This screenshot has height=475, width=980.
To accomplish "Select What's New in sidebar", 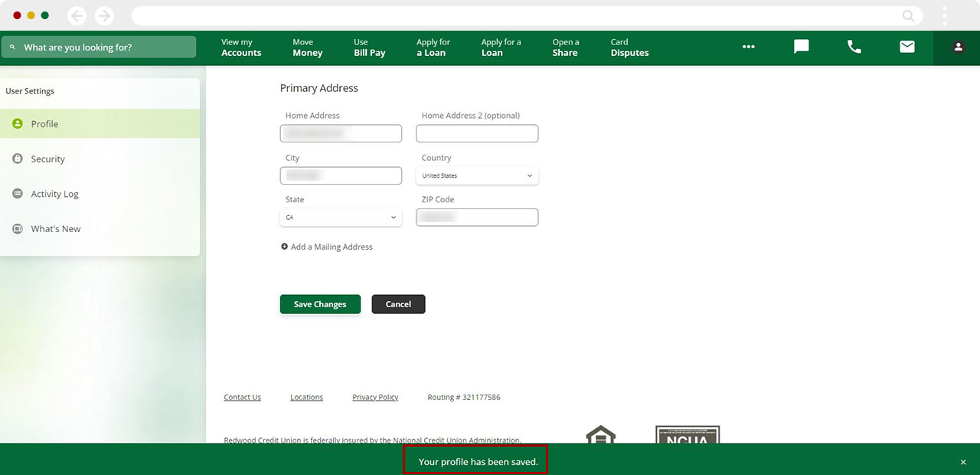I will pyautogui.click(x=55, y=229).
